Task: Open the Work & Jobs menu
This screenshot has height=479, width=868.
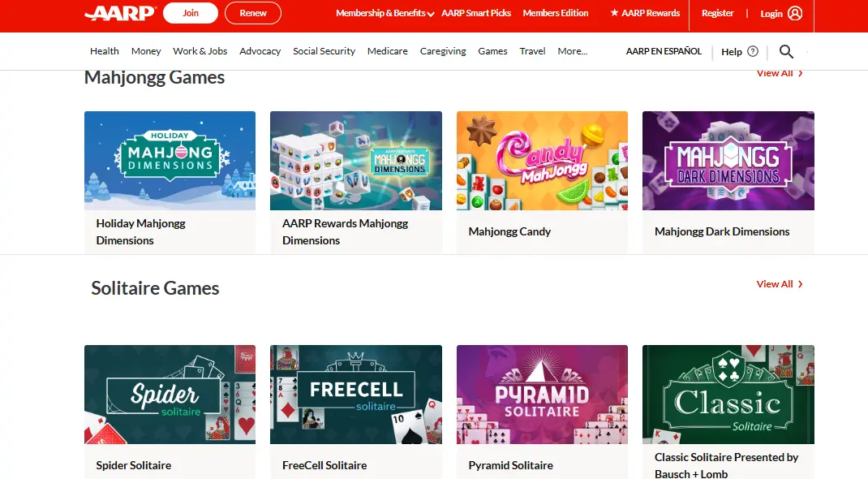Action: tap(200, 51)
